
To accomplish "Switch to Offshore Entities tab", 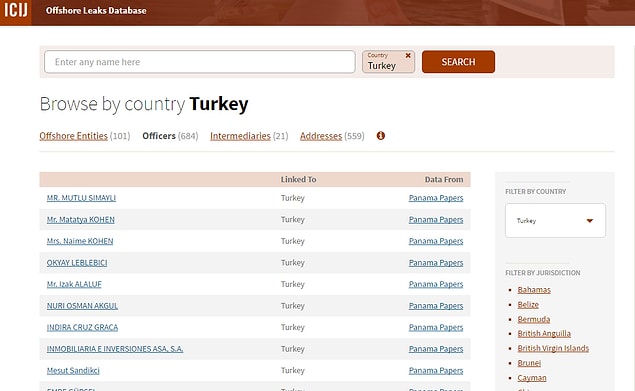I will tap(73, 136).
